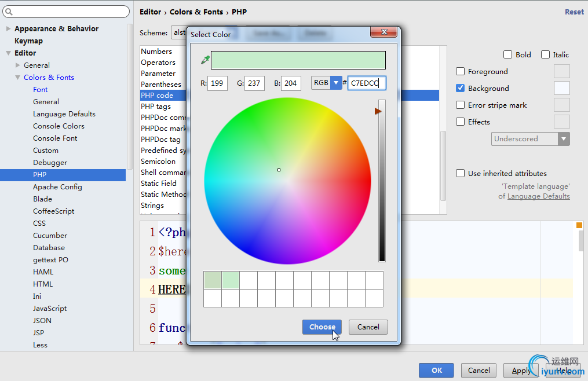Open JavaScript color settings
The height and width of the screenshot is (381, 588).
point(50,308)
